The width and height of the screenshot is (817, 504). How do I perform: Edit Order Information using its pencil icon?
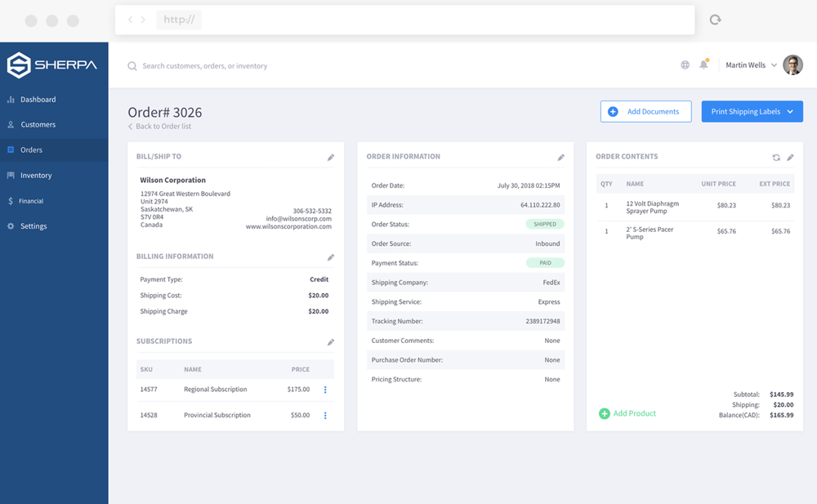click(561, 157)
